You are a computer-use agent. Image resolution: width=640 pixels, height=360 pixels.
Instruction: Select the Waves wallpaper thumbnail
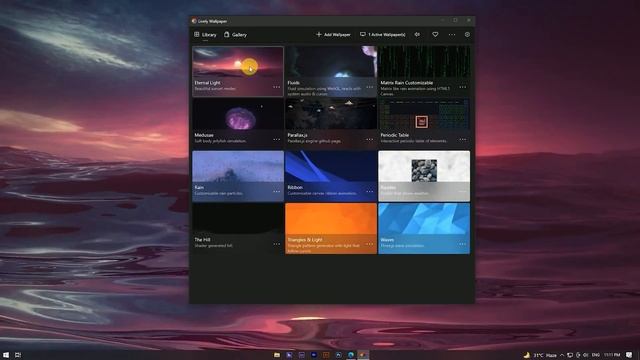(424, 228)
